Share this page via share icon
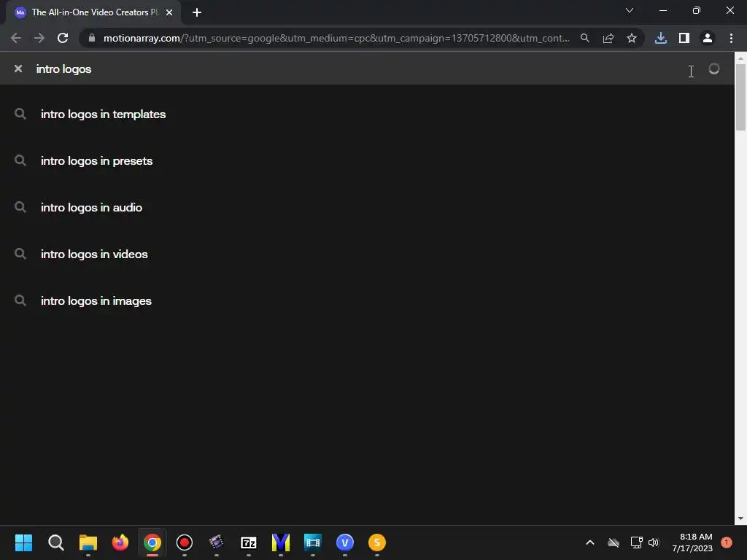747x560 pixels. click(x=608, y=38)
